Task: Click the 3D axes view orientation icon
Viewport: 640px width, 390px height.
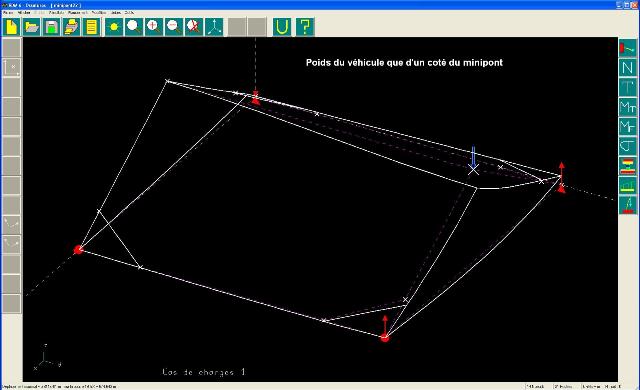Action: click(214, 27)
